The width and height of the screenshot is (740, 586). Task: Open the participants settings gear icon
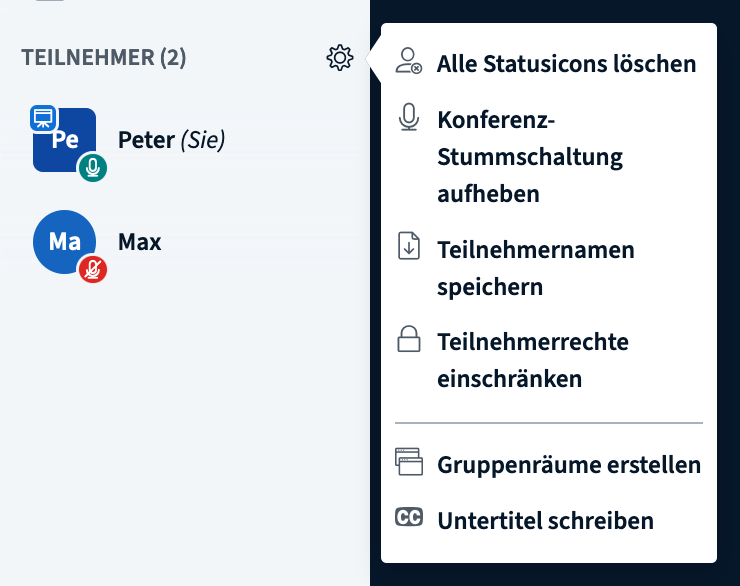pos(340,58)
